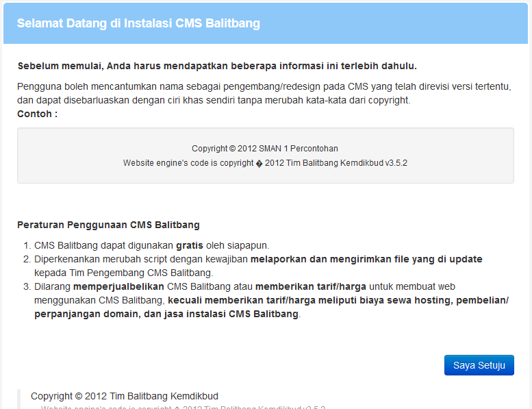Viewport: 532px width, 409px height.
Task: Click the paragraph starting 'Pengguna boleh mencantumkan nama'
Action: (264, 93)
